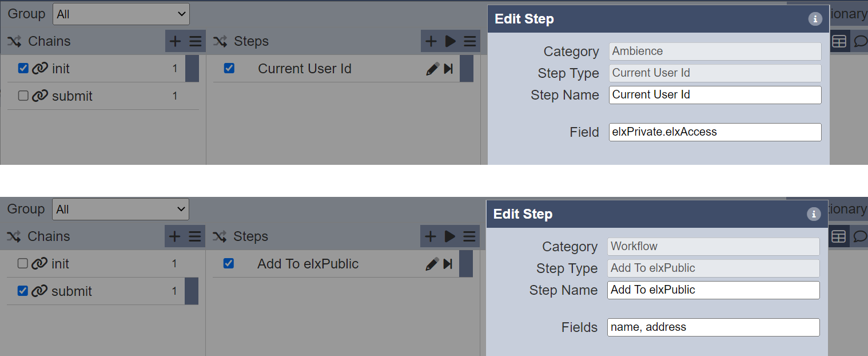The image size is (868, 356).
Task: Click the Field input containing elxPrivate.elxAccess
Action: click(715, 132)
